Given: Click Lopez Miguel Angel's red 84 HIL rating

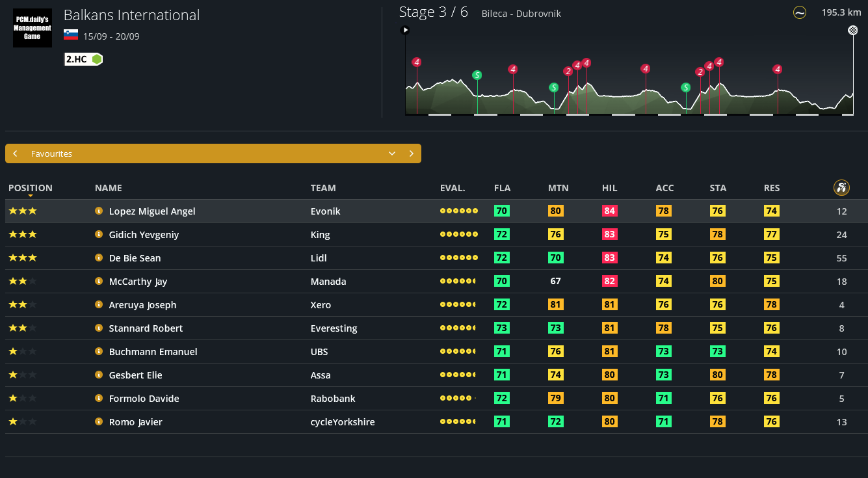Looking at the screenshot, I should click(x=609, y=211).
